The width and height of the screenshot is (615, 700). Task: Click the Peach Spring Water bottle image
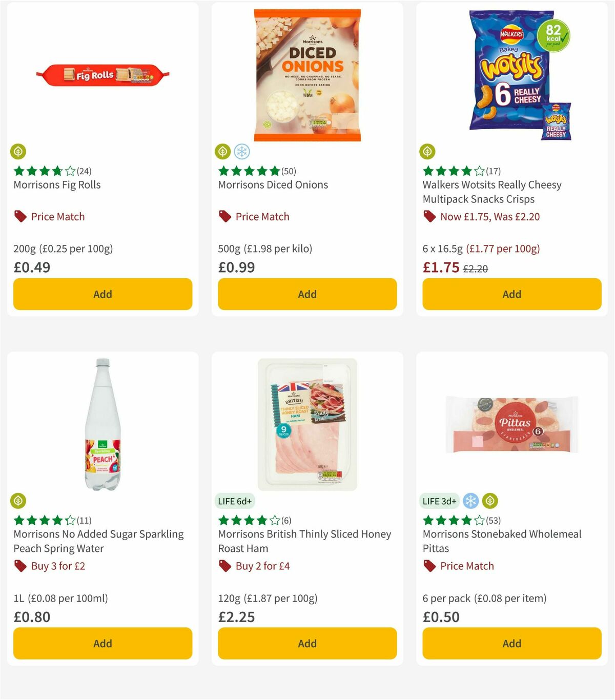coord(102,425)
